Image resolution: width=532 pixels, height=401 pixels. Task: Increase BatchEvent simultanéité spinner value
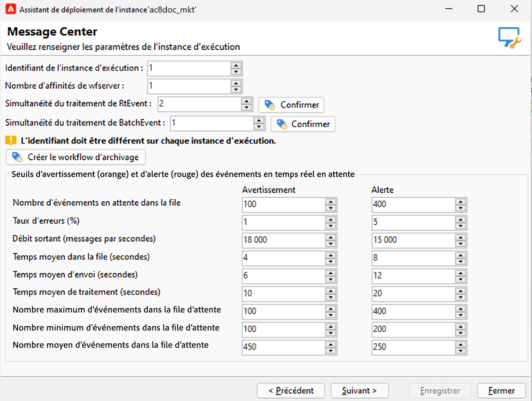(259, 120)
